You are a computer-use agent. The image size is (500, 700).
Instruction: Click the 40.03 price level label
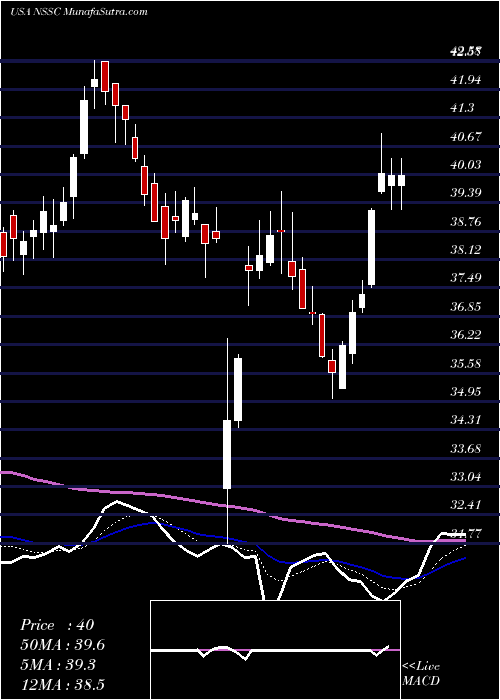click(466, 165)
